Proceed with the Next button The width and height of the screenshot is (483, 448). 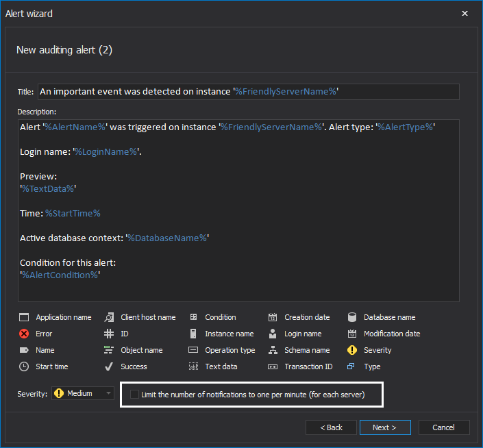pyautogui.click(x=385, y=427)
